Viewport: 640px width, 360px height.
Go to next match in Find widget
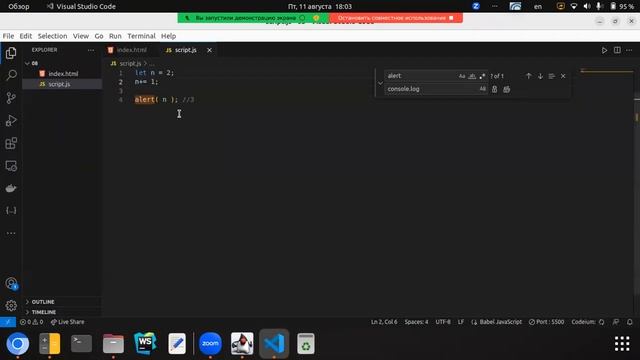pos(540,76)
